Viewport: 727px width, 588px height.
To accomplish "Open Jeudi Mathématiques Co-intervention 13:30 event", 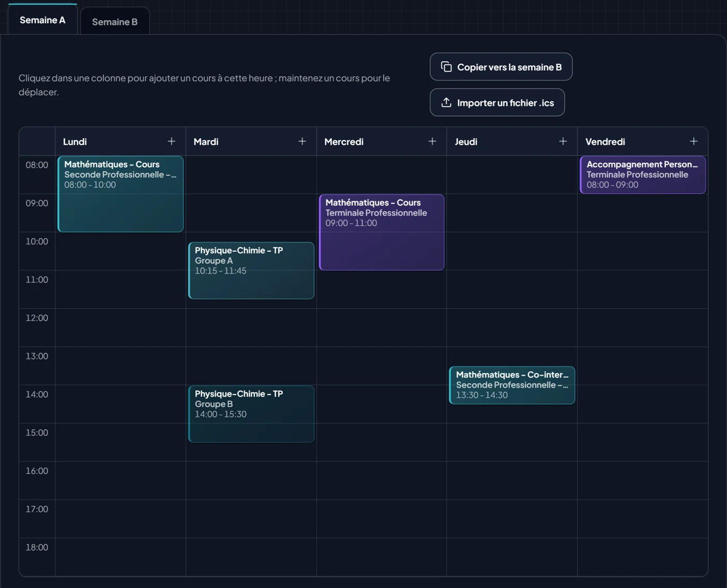I will point(512,385).
